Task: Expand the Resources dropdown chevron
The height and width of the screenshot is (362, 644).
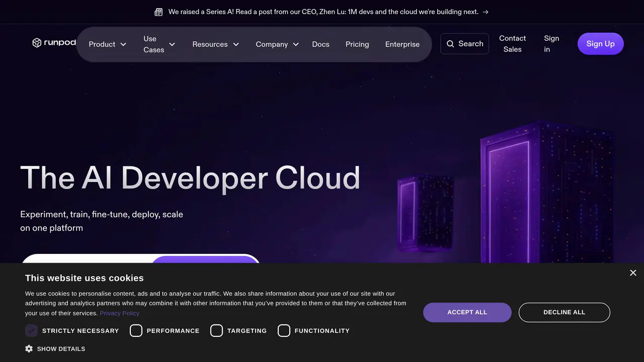Action: coord(235,44)
